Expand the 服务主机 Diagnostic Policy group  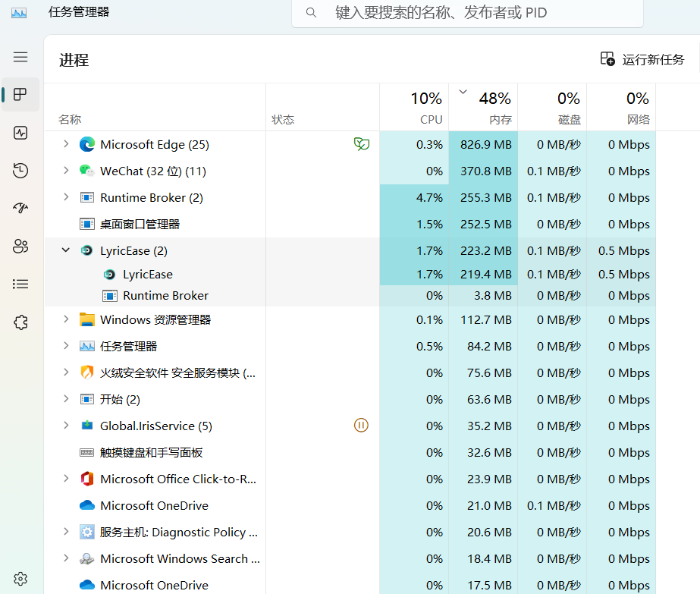click(66, 532)
